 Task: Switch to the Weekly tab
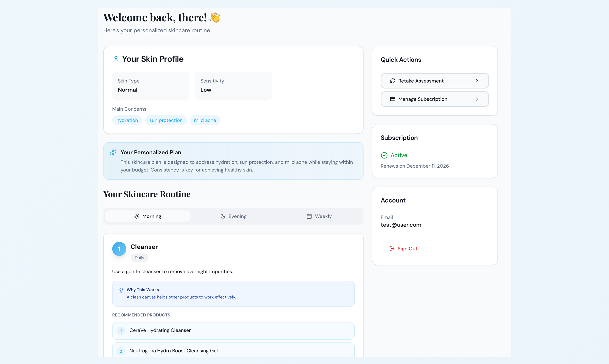point(319,216)
